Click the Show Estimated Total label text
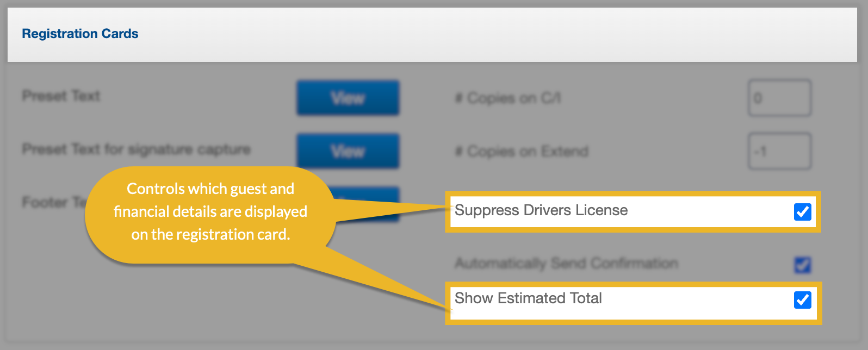 (528, 298)
